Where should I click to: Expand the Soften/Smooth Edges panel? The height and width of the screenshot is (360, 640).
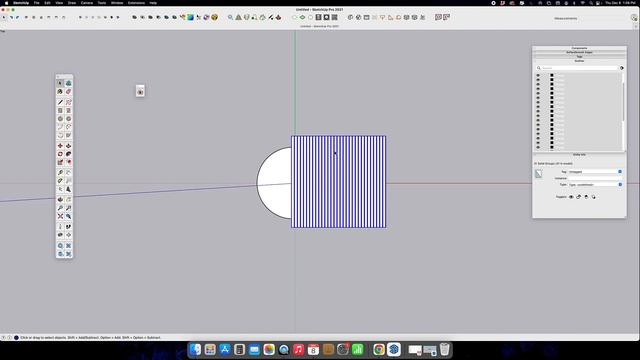[x=579, y=52]
